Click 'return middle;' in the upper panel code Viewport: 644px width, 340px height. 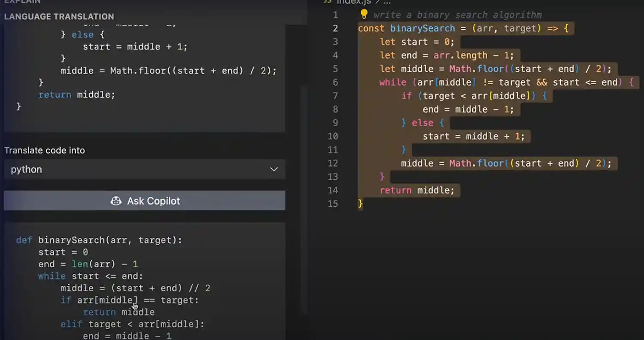click(77, 95)
